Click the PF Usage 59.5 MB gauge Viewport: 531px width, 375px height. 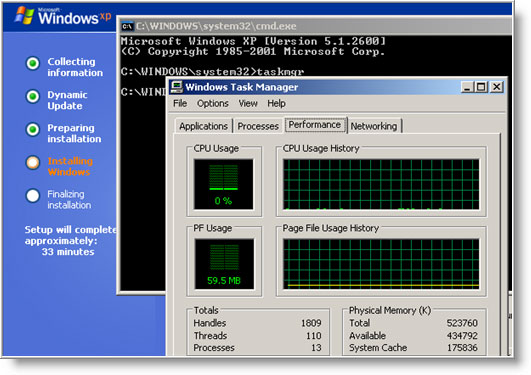pos(224,264)
